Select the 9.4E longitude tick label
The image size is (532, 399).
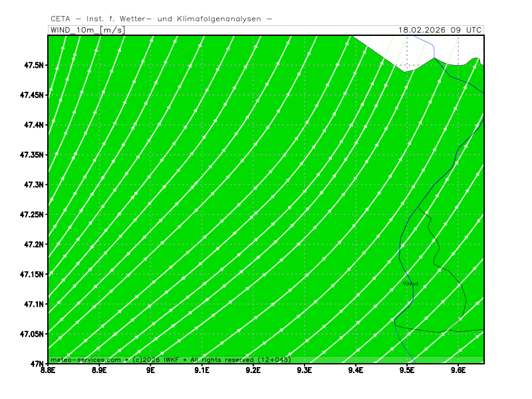(356, 371)
